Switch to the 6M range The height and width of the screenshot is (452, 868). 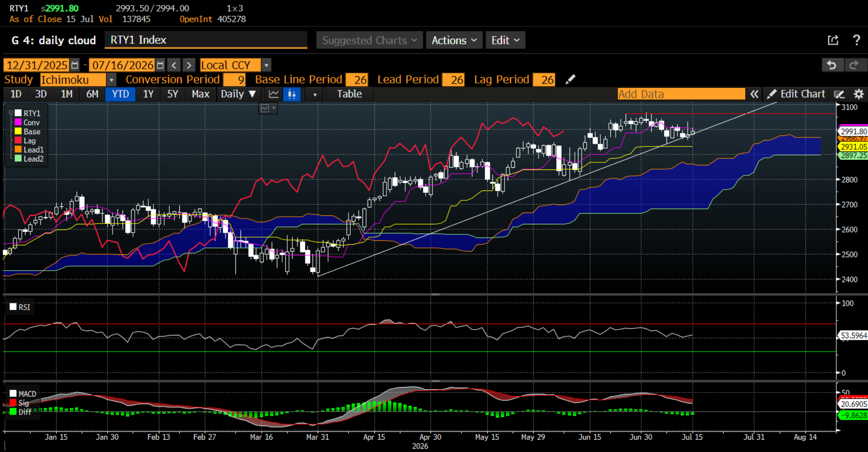[92, 94]
